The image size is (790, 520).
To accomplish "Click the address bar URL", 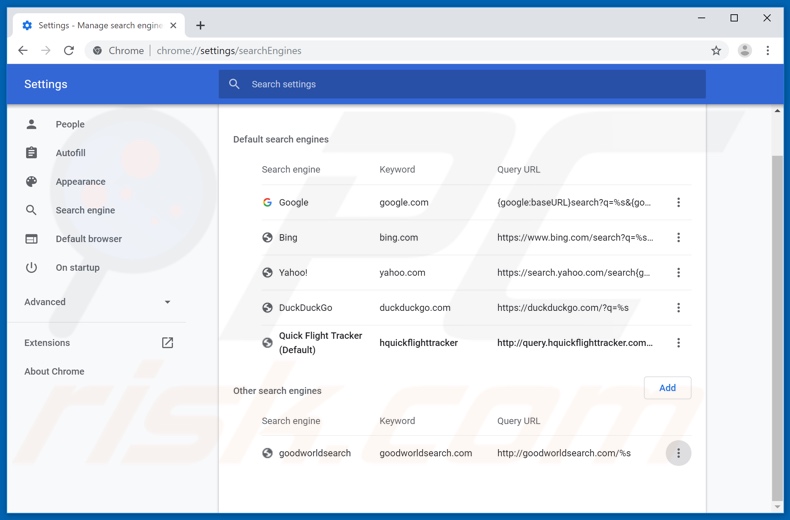I will pyautogui.click(x=229, y=50).
